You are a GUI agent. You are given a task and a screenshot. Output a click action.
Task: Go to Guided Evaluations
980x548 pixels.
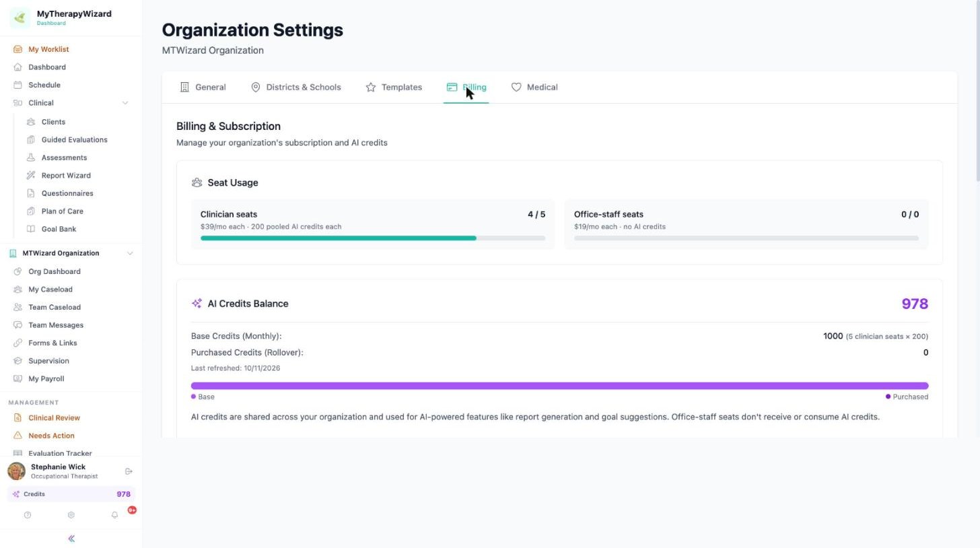coord(75,140)
